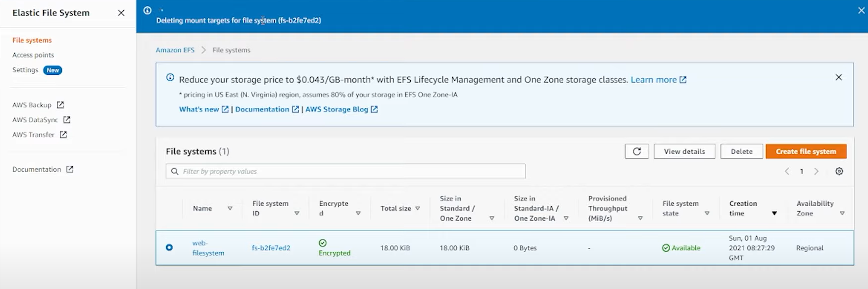Open table preferences gear icon

tap(839, 171)
